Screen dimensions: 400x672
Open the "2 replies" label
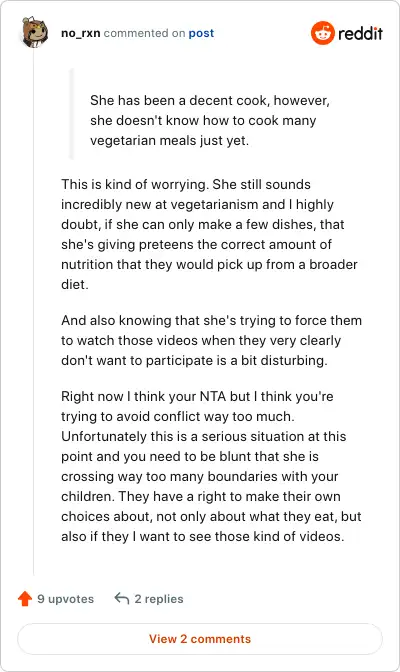click(159, 599)
